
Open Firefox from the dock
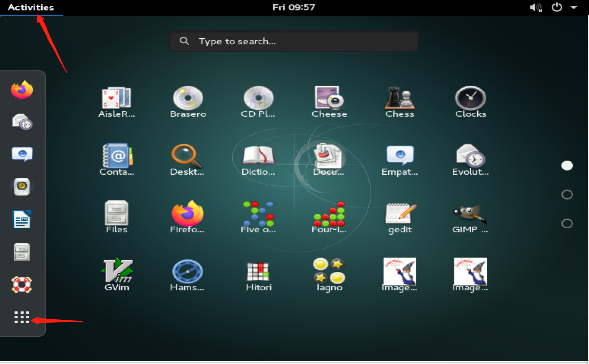[22, 90]
